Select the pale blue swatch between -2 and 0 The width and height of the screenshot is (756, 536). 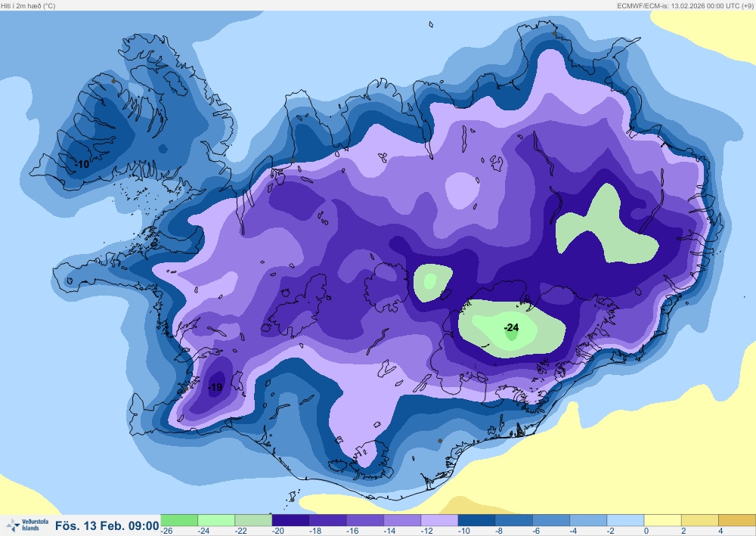625,520
